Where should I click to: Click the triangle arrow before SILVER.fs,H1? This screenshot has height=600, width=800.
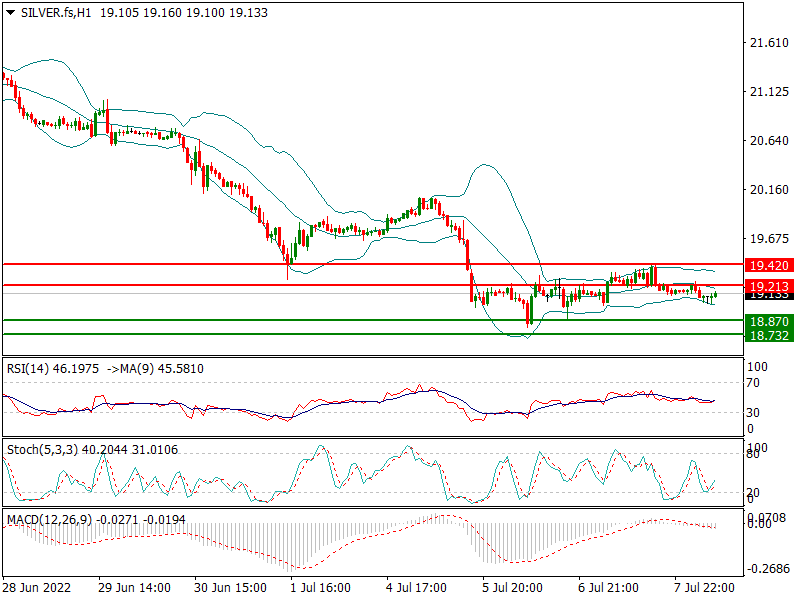point(10,11)
